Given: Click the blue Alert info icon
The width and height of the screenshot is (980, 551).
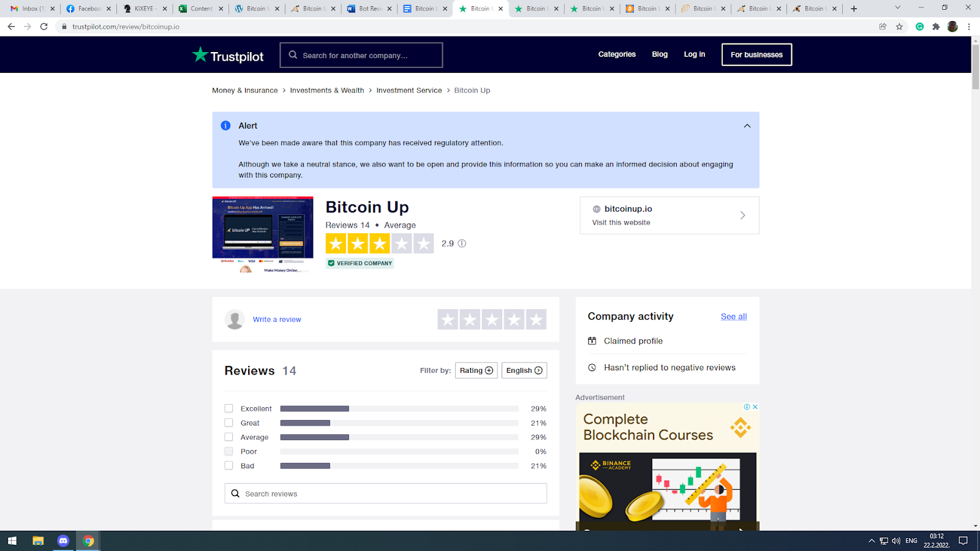Looking at the screenshot, I should [225, 126].
